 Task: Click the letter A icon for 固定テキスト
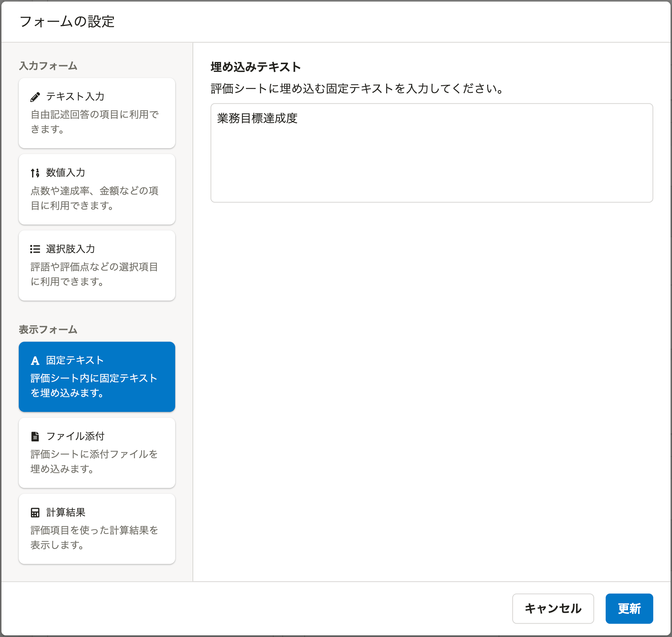(x=35, y=361)
